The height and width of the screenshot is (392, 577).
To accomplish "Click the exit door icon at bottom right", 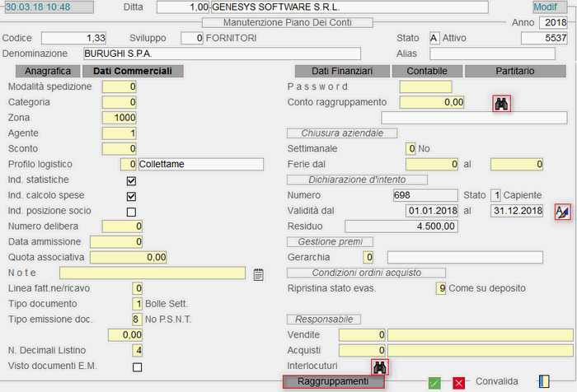I will click(x=543, y=381).
